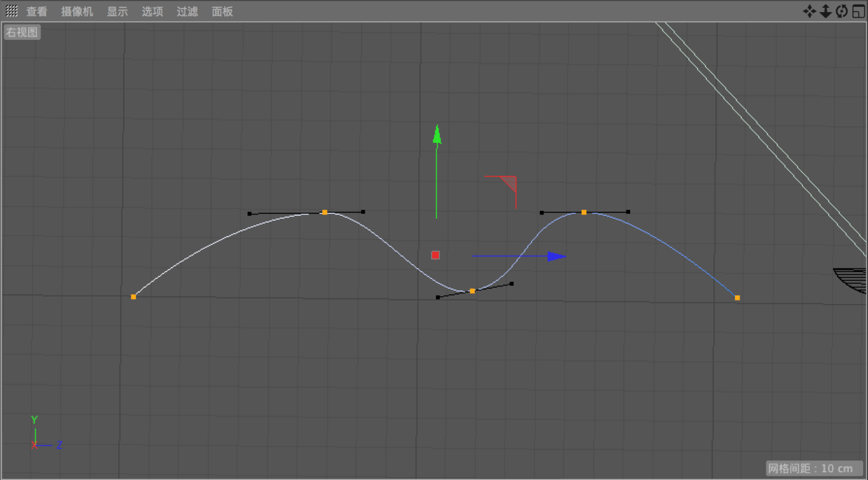The width and height of the screenshot is (868, 480).
Task: Click the viewport grip dots icon
Action: pyautogui.click(x=12, y=11)
